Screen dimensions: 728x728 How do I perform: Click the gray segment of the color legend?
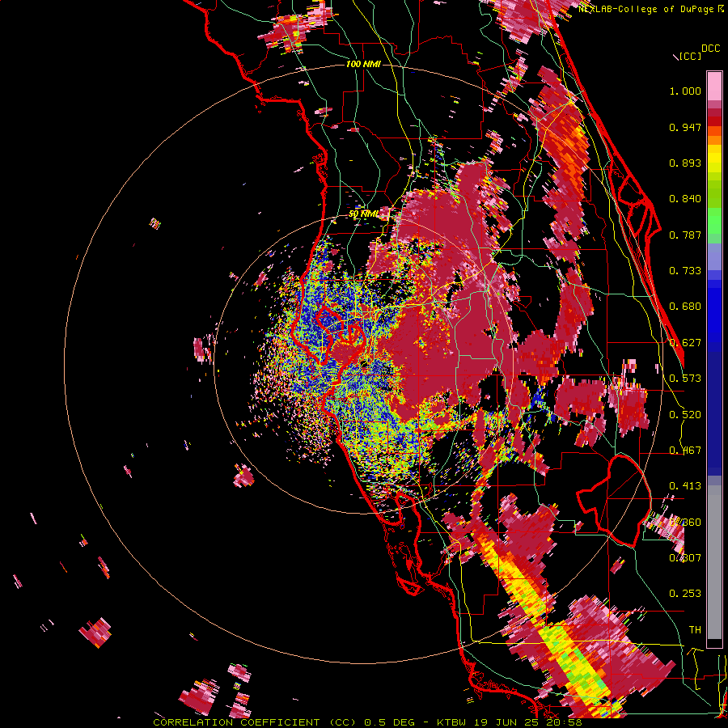click(x=714, y=562)
